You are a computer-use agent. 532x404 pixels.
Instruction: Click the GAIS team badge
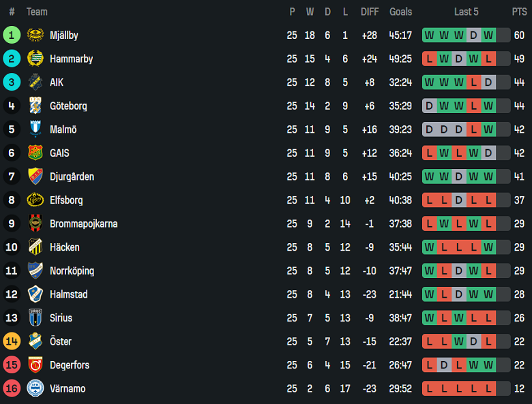(35, 153)
